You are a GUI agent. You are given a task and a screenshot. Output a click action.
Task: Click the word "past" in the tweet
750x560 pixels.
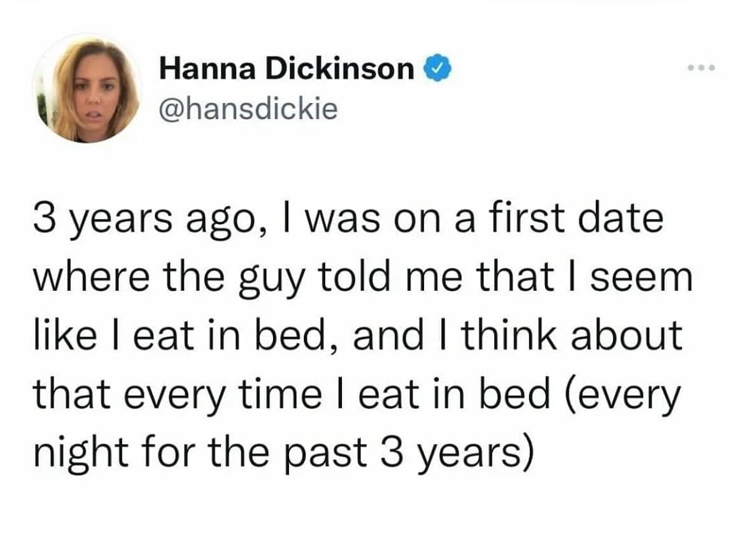click(x=331, y=453)
